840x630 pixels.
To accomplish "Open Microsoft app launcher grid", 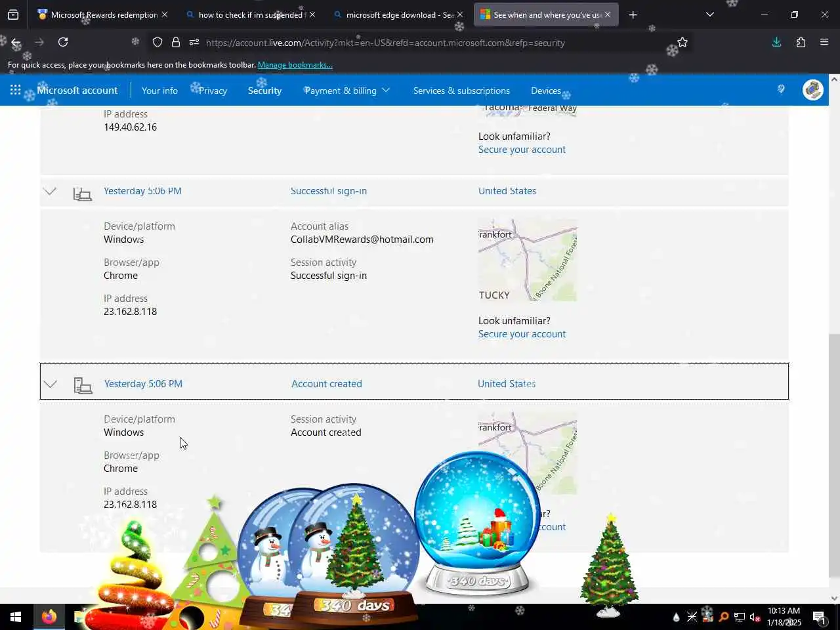I will [x=15, y=91].
